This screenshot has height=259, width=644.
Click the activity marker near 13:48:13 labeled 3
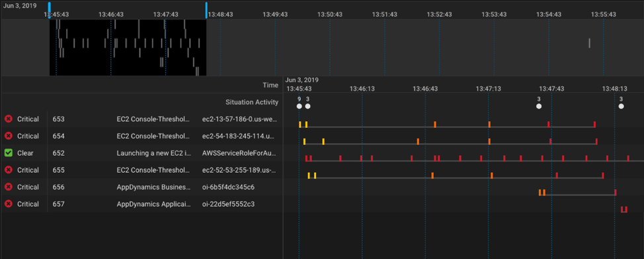(621, 106)
